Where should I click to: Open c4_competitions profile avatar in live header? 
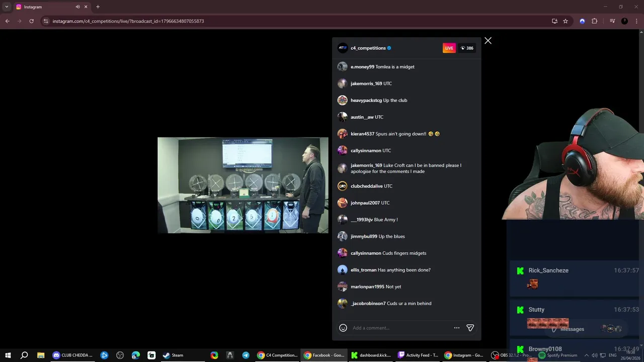343,48
